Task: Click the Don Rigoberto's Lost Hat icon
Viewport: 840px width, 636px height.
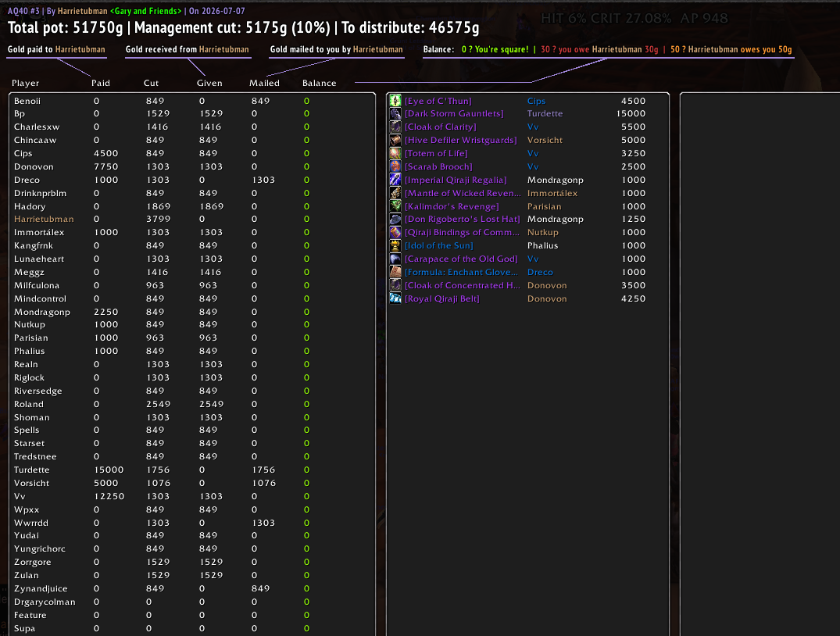Action: 395,219
